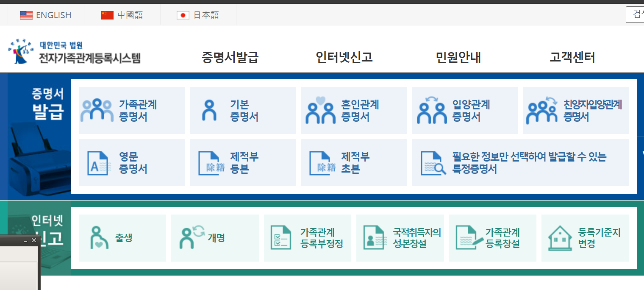The height and width of the screenshot is (290, 644).
Task: Switch site language to 日本語
Action: tap(198, 15)
